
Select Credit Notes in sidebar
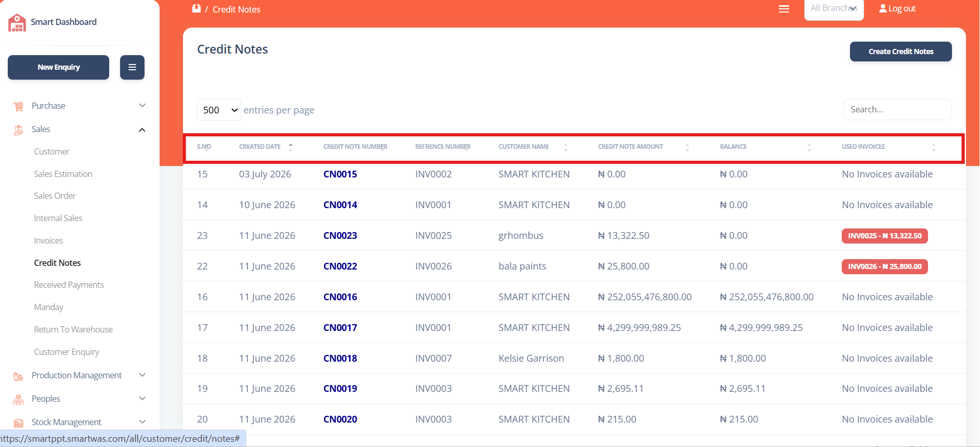(x=57, y=263)
